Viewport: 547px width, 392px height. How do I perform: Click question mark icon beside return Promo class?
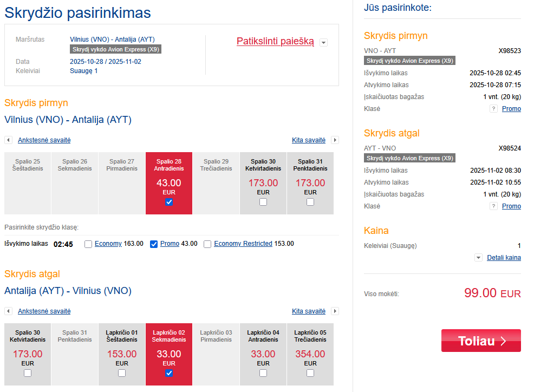[493, 206]
